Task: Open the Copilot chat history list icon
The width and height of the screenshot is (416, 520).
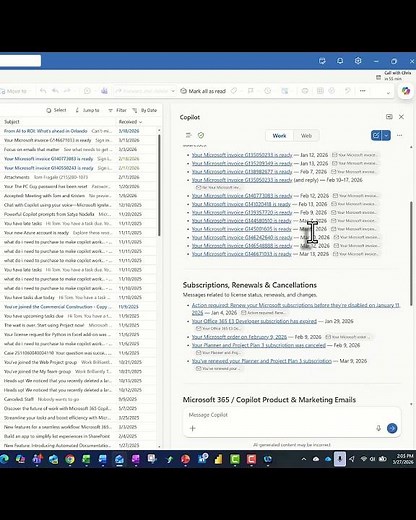Action: click(x=189, y=135)
